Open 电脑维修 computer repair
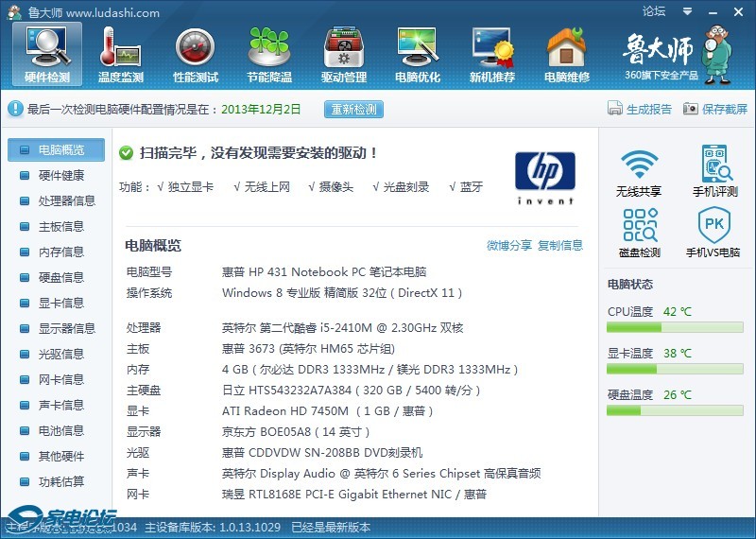Viewport: 756px width, 539px height. pos(566,54)
